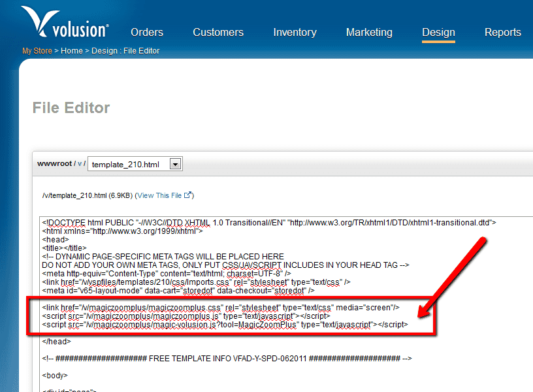Click the File Editor page heading

[71, 108]
